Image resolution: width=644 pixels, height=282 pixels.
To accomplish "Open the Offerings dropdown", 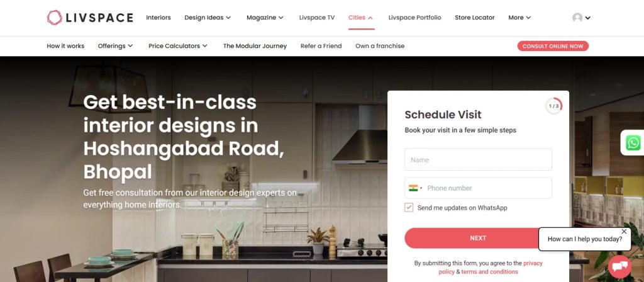I will tap(116, 46).
